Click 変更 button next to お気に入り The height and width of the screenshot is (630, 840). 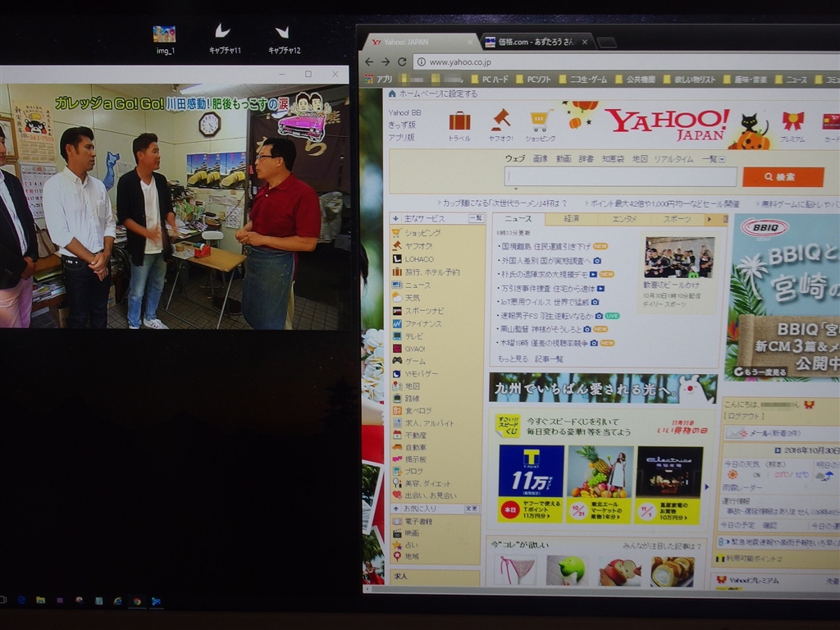pyautogui.click(x=472, y=509)
